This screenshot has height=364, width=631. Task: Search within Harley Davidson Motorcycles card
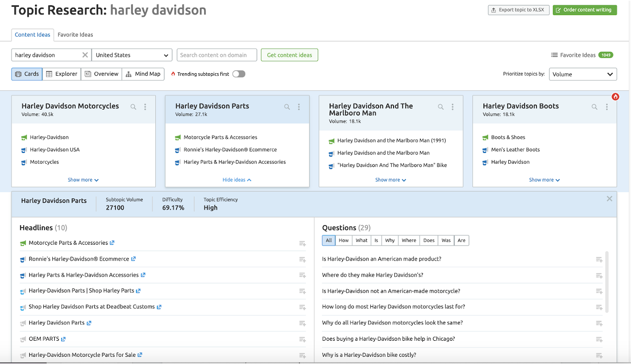point(133,107)
